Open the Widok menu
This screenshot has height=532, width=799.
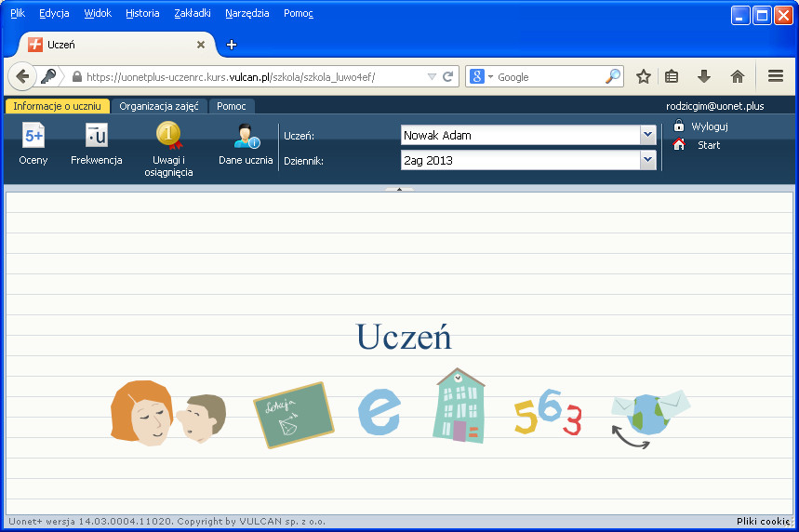(x=98, y=13)
